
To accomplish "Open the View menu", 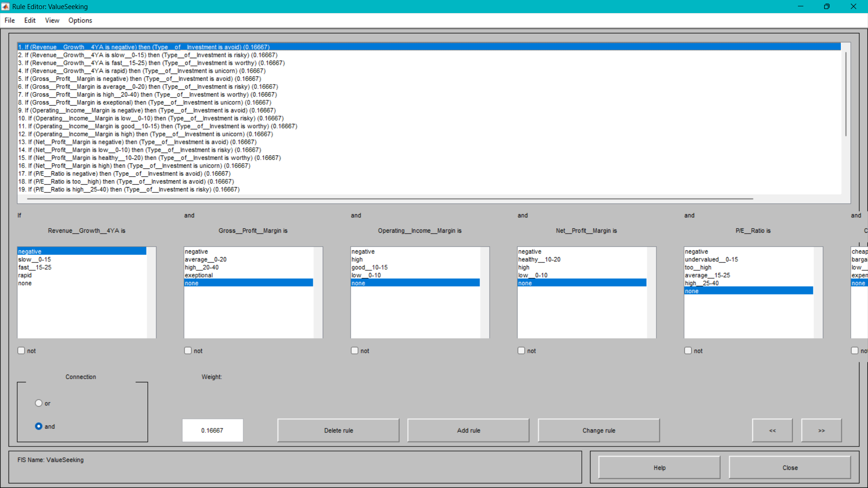I will tap(52, 20).
